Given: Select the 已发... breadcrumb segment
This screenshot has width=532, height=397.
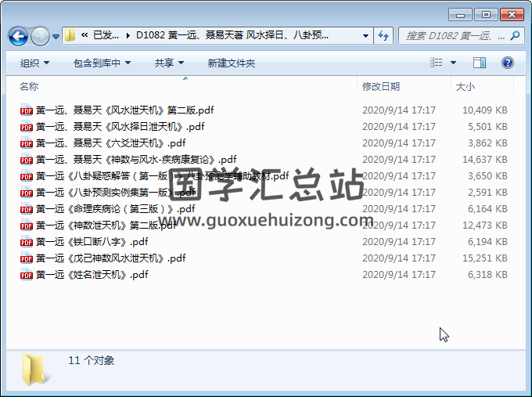Looking at the screenshot, I should tap(106, 35).
